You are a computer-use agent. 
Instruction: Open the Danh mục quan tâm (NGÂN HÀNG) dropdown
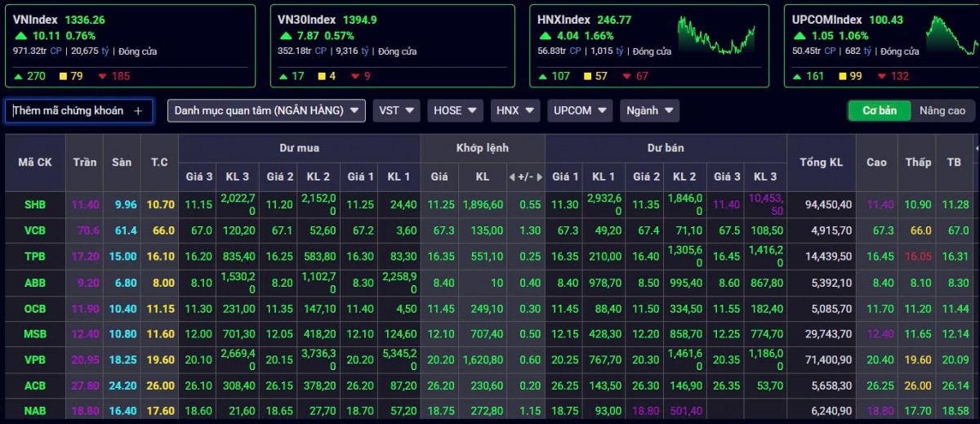(x=266, y=110)
